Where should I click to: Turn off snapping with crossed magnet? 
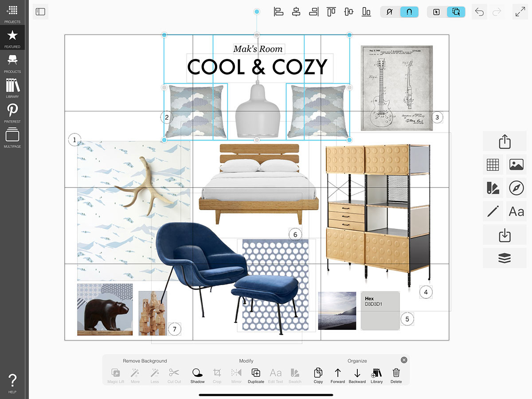point(390,12)
